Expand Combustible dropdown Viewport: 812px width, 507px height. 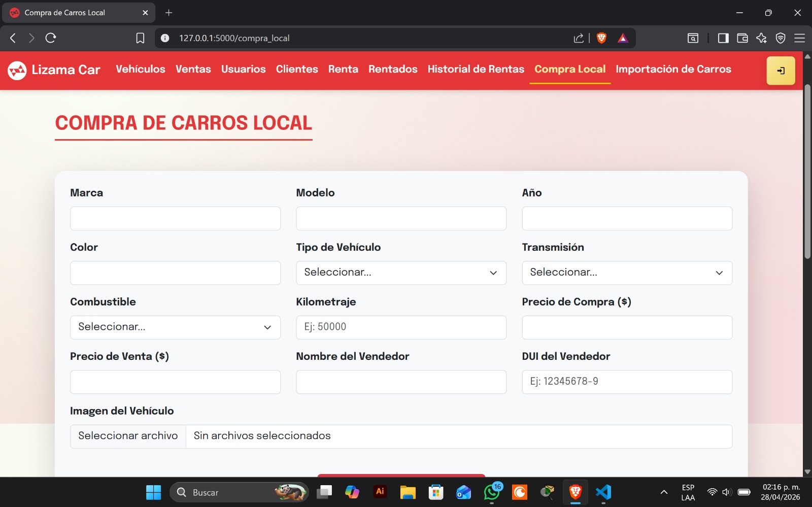175,327
